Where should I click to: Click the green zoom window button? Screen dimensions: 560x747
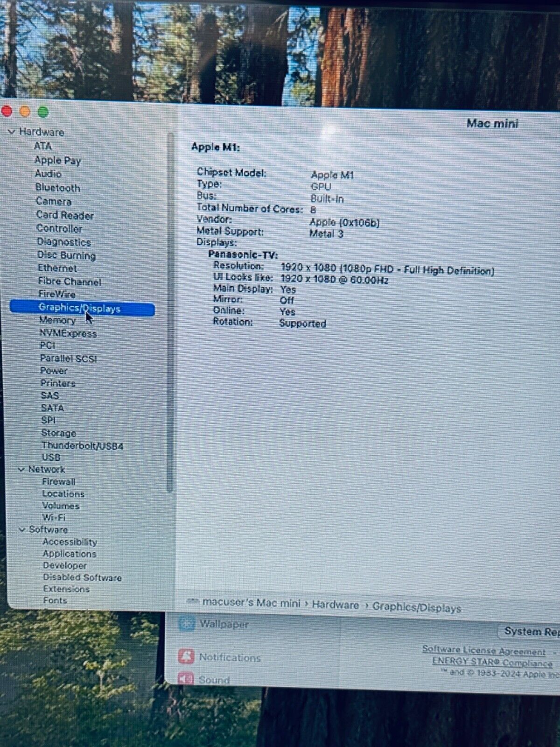point(43,112)
